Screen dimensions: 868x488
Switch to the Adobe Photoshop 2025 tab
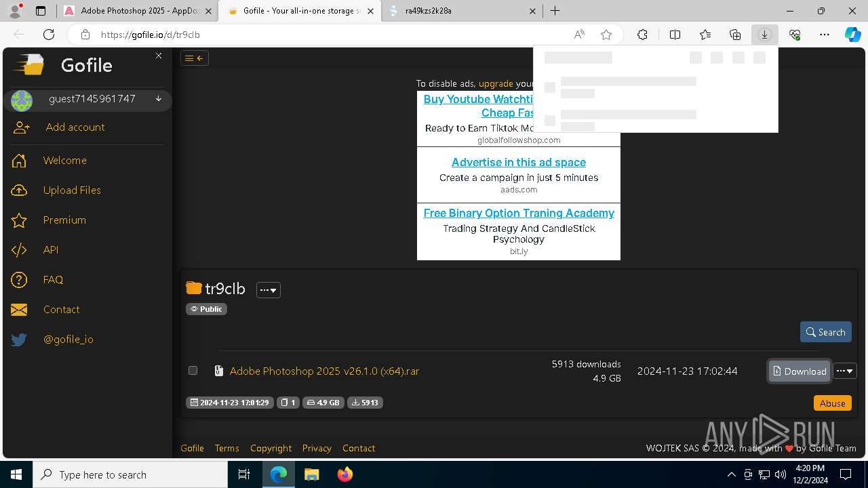click(x=138, y=11)
